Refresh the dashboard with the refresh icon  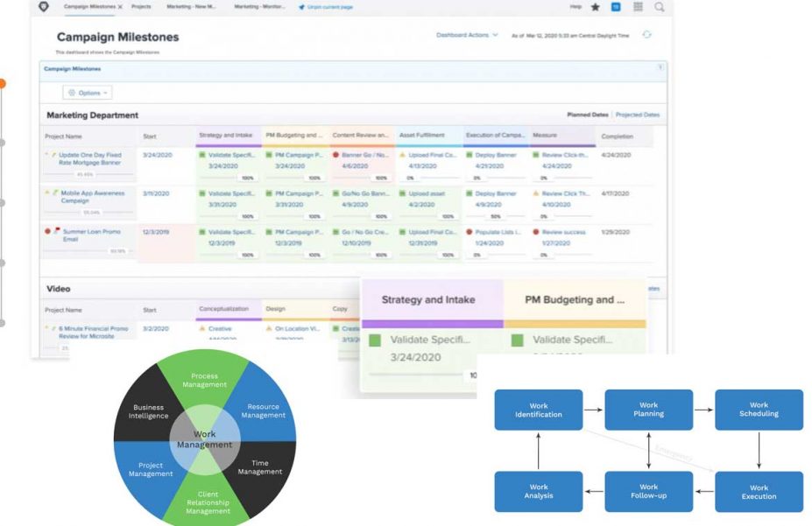click(x=647, y=35)
